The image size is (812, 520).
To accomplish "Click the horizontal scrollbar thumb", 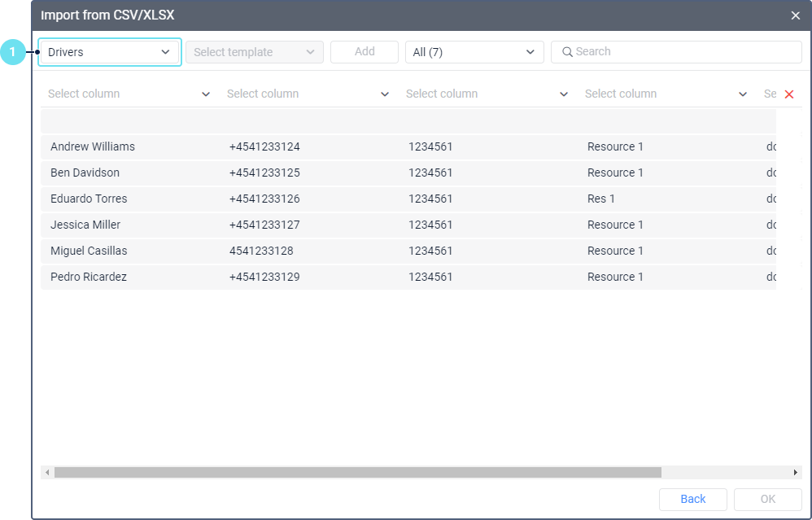I will coord(358,473).
